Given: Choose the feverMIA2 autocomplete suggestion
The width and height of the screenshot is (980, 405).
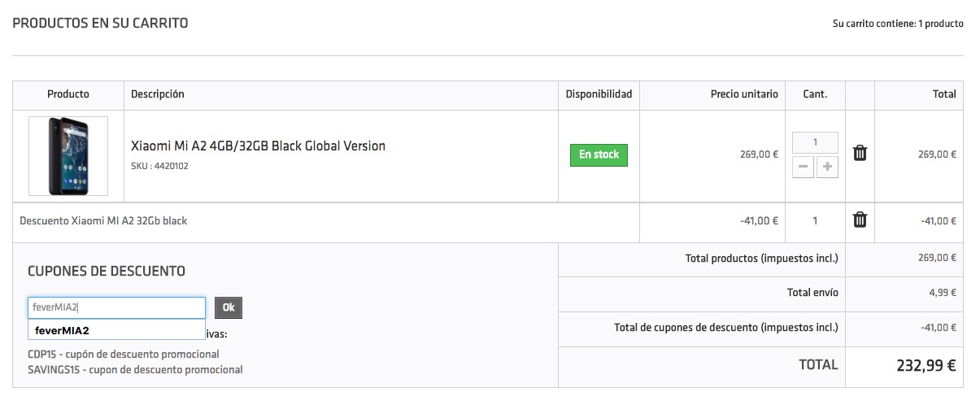Looking at the screenshot, I should click(116, 330).
